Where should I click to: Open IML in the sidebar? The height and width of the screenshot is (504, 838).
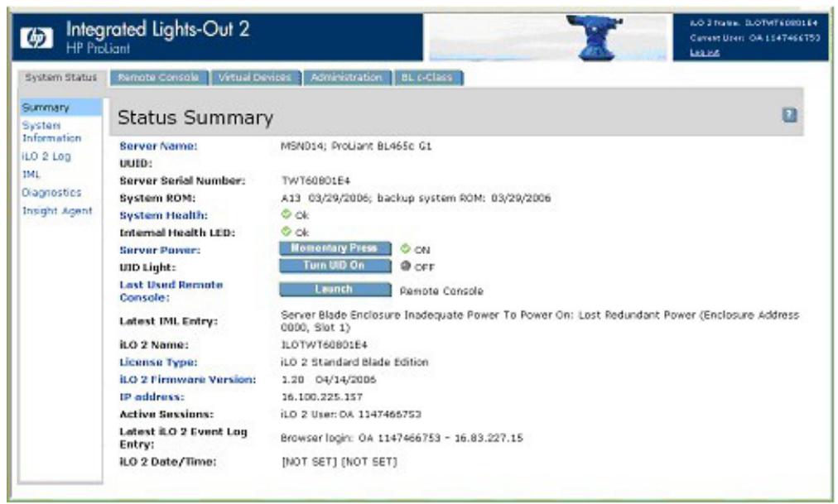pyautogui.click(x=31, y=174)
